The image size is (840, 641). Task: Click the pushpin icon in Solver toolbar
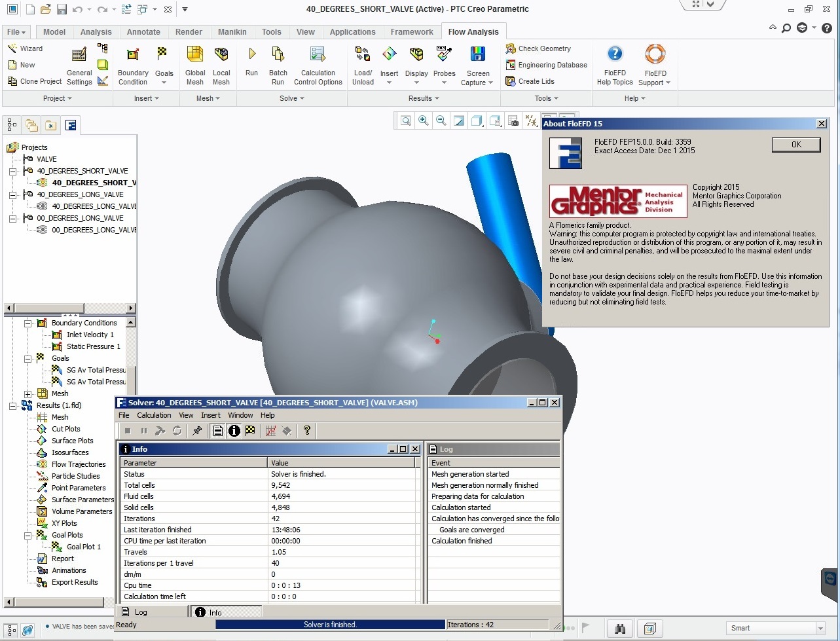point(197,431)
